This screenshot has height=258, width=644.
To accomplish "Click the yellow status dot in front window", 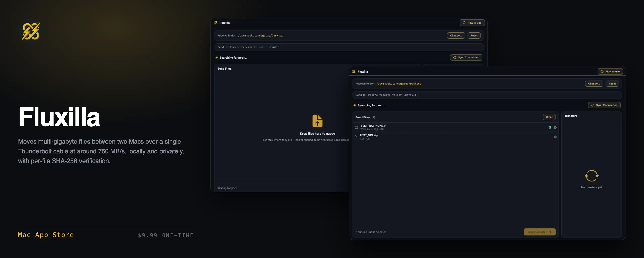I will [x=355, y=105].
